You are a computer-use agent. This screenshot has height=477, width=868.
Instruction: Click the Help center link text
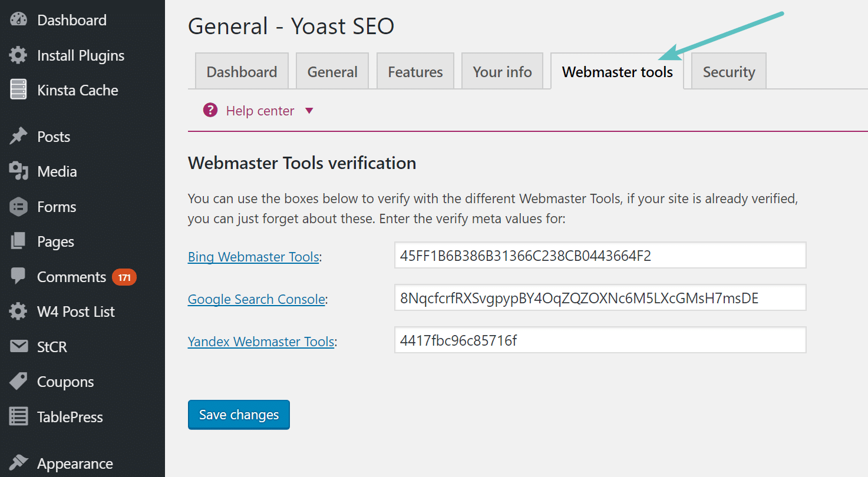tap(260, 111)
